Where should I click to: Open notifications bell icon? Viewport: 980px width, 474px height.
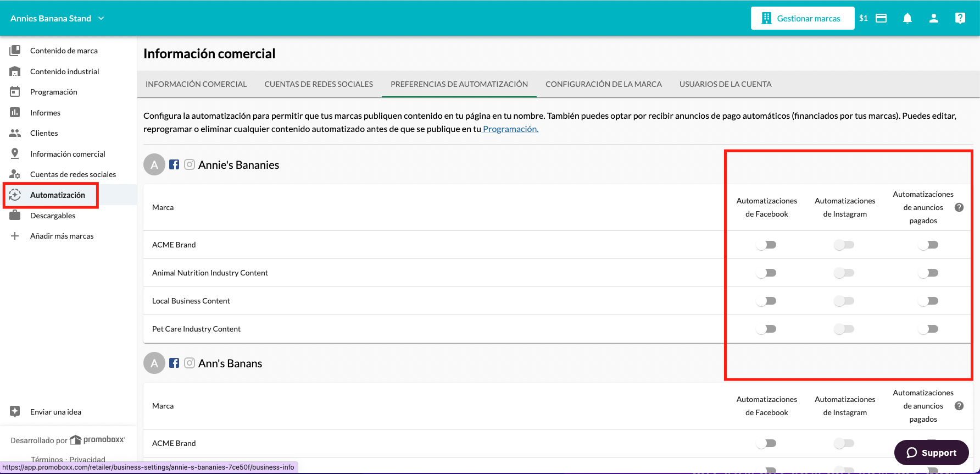[x=907, y=18]
